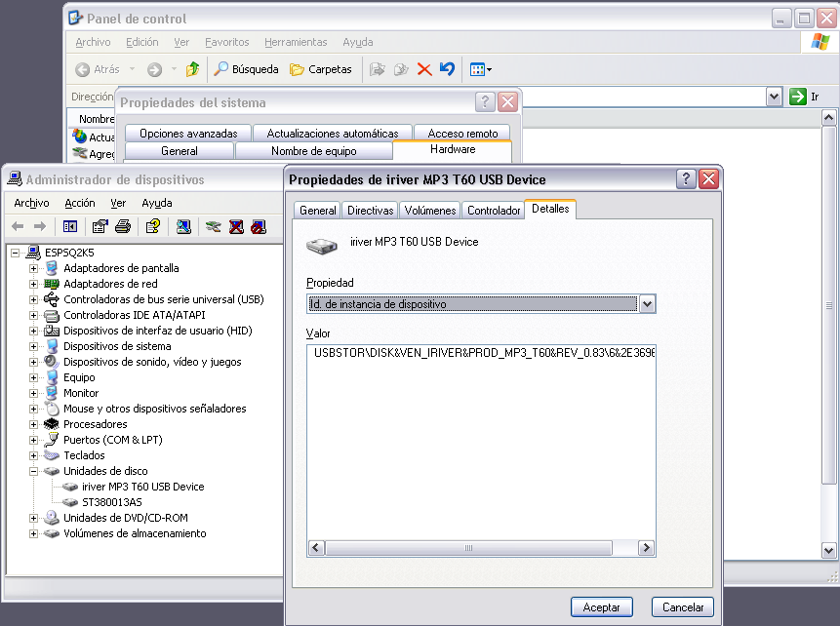This screenshot has height=626, width=840.
Task: Click Atrás back button in Panel de control
Action: (98, 69)
